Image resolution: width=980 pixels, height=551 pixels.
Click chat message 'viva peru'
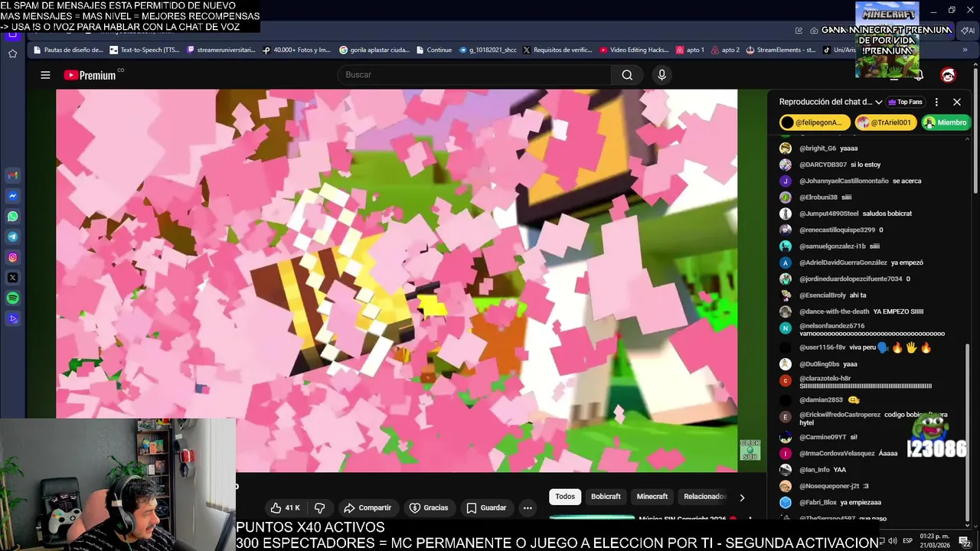[861, 347]
